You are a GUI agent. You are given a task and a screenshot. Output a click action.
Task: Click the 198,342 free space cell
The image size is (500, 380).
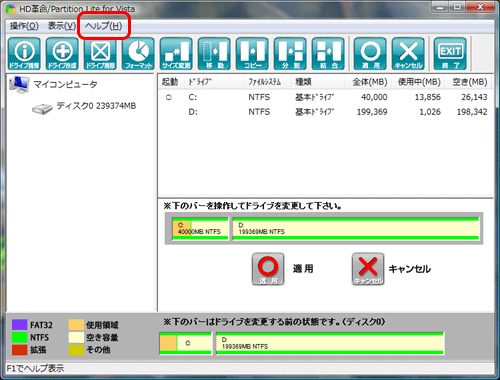472,112
